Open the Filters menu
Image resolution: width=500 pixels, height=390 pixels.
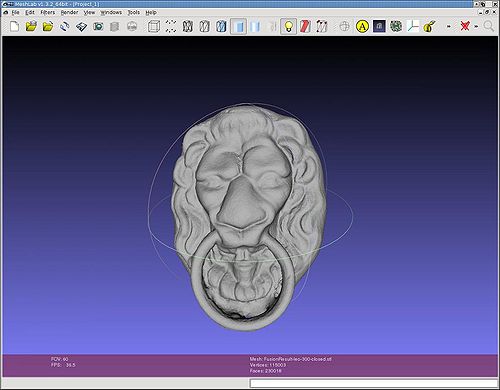tap(48, 12)
